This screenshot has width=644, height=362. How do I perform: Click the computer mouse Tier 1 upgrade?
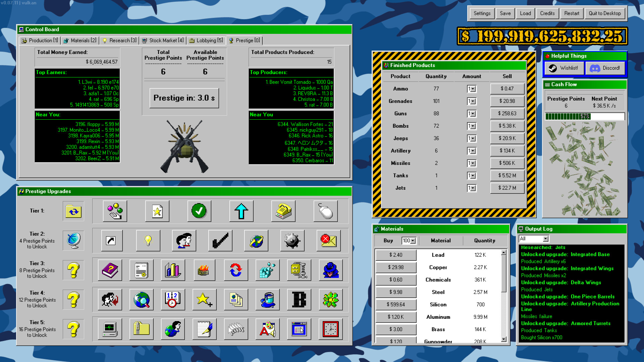pyautogui.click(x=325, y=211)
